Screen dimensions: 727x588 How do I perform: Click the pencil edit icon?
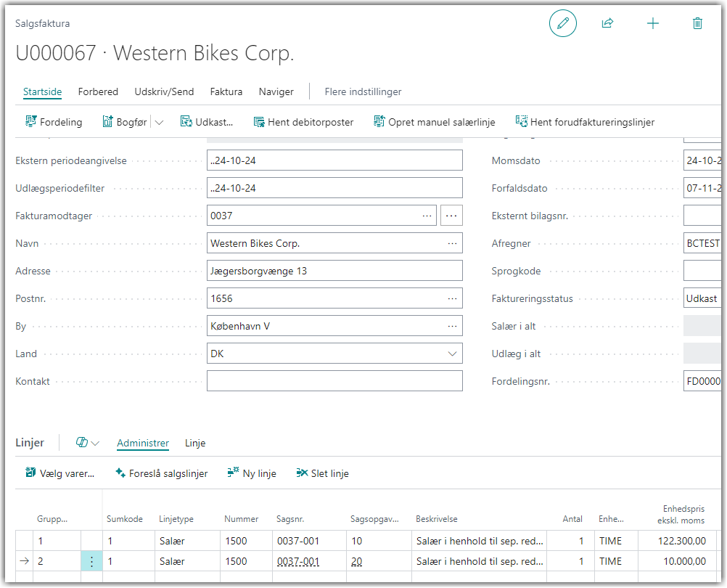click(x=563, y=23)
